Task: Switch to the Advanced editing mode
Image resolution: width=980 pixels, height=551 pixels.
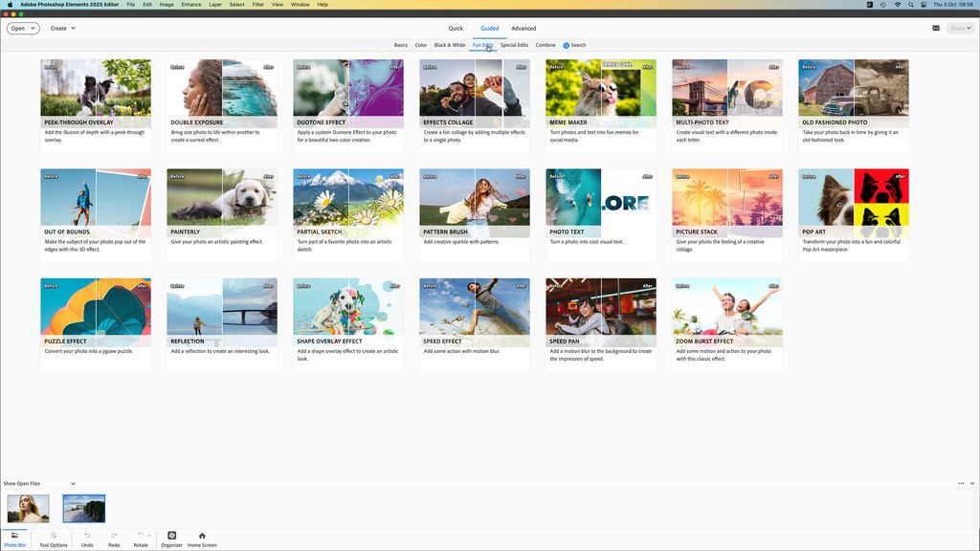Action: [x=523, y=28]
